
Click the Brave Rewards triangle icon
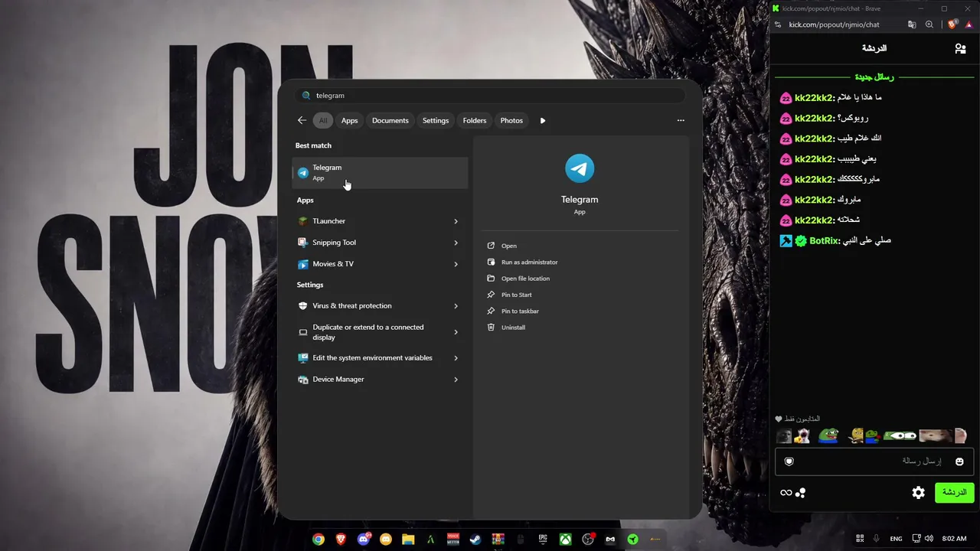pos(969,24)
